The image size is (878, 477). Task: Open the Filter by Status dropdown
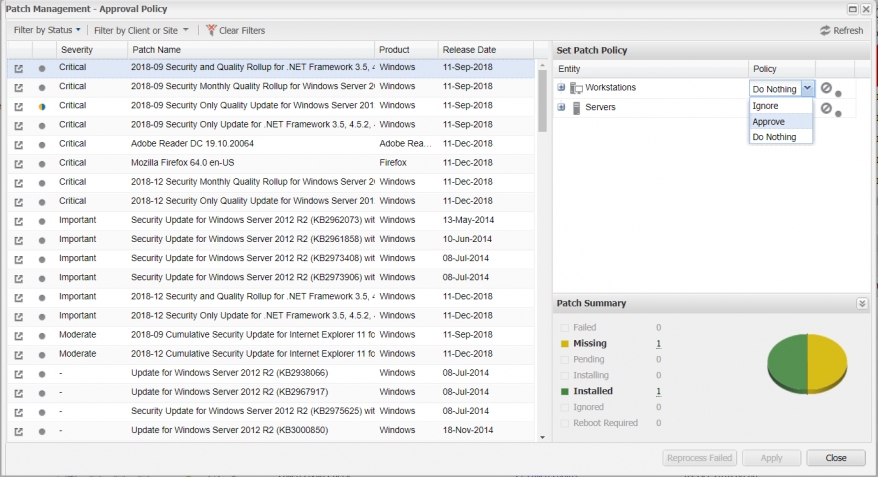(x=47, y=30)
